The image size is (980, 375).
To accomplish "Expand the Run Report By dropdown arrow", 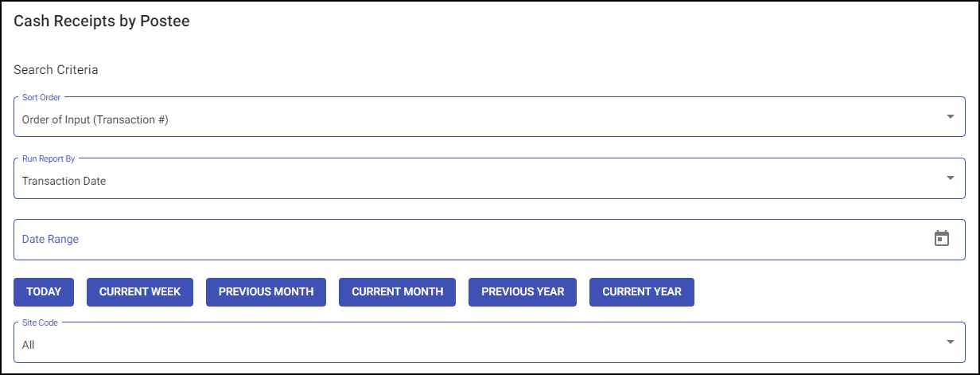I will click(x=950, y=178).
